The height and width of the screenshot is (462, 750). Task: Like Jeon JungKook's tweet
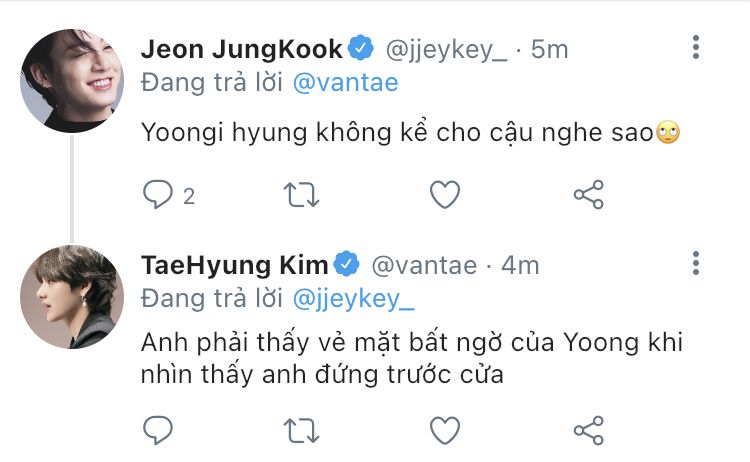(444, 194)
